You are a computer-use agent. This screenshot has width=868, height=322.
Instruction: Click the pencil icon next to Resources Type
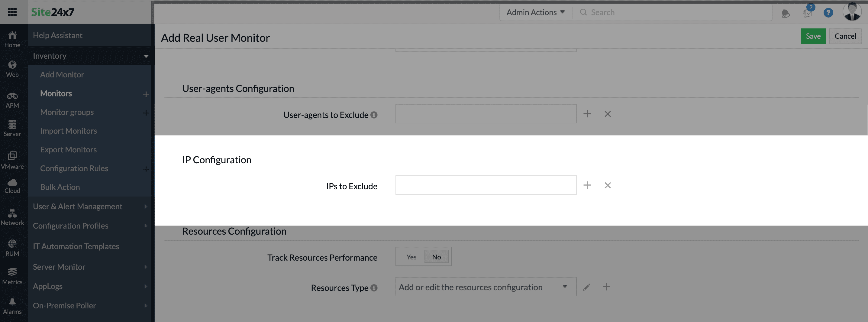point(587,287)
